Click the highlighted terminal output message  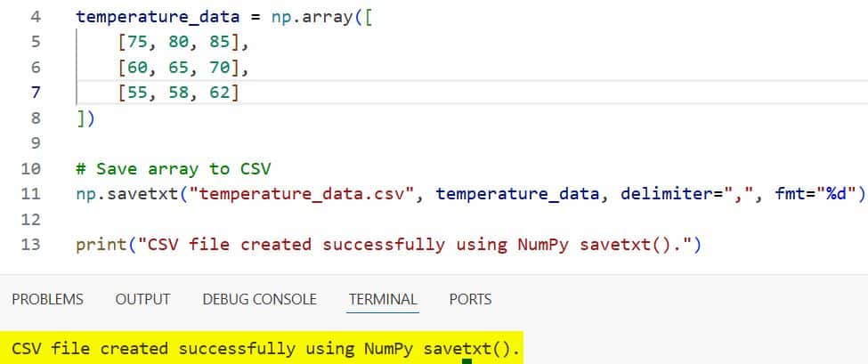[x=265, y=350]
